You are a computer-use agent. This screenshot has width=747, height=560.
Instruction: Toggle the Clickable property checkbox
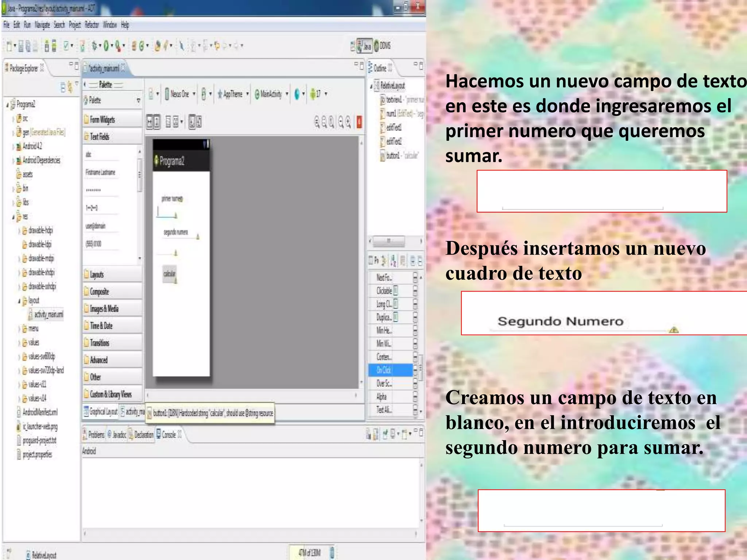[x=396, y=291]
